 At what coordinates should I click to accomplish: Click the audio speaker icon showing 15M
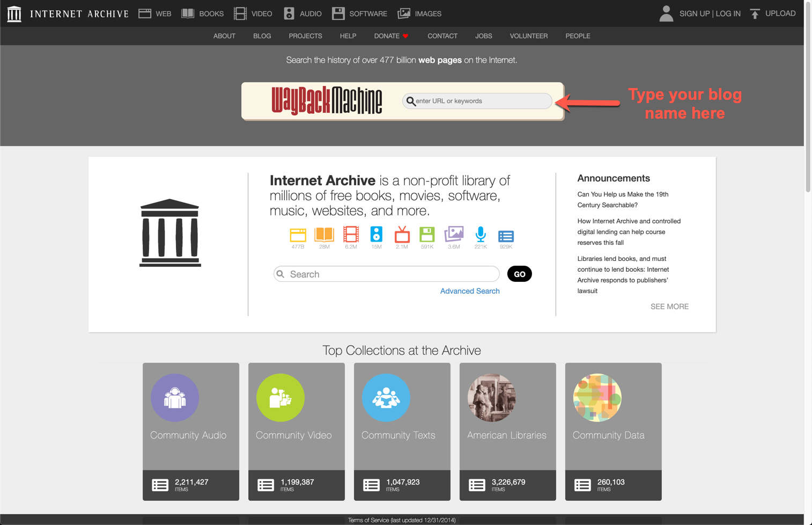tap(377, 234)
